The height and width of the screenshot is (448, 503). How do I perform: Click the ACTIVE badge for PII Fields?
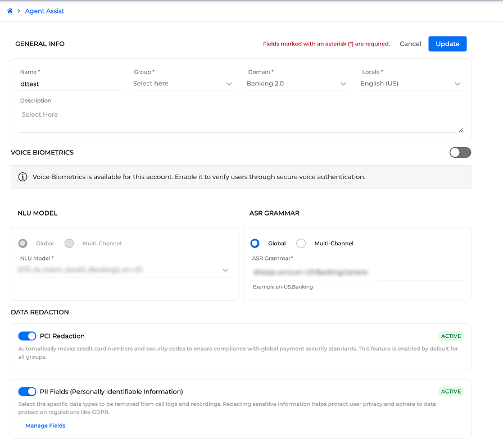coord(451,391)
